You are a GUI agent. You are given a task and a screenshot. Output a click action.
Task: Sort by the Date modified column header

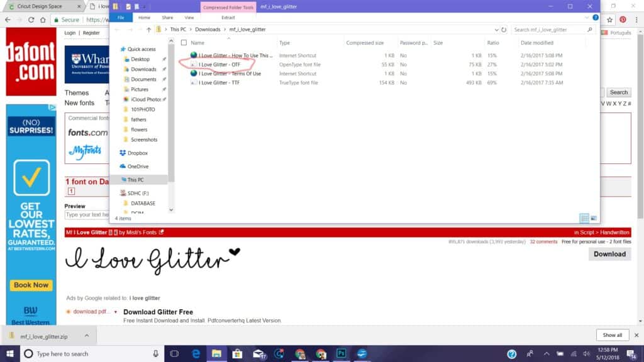click(x=537, y=43)
